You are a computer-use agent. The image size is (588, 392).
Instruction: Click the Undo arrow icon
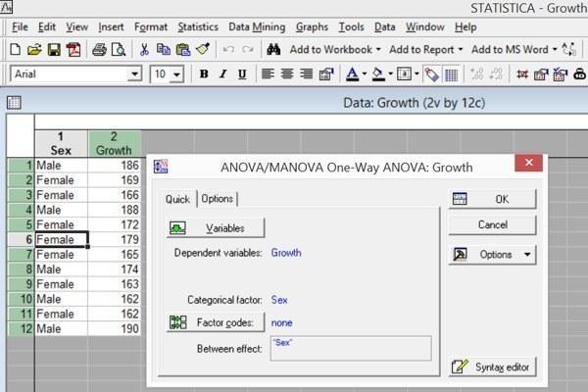tap(228, 50)
